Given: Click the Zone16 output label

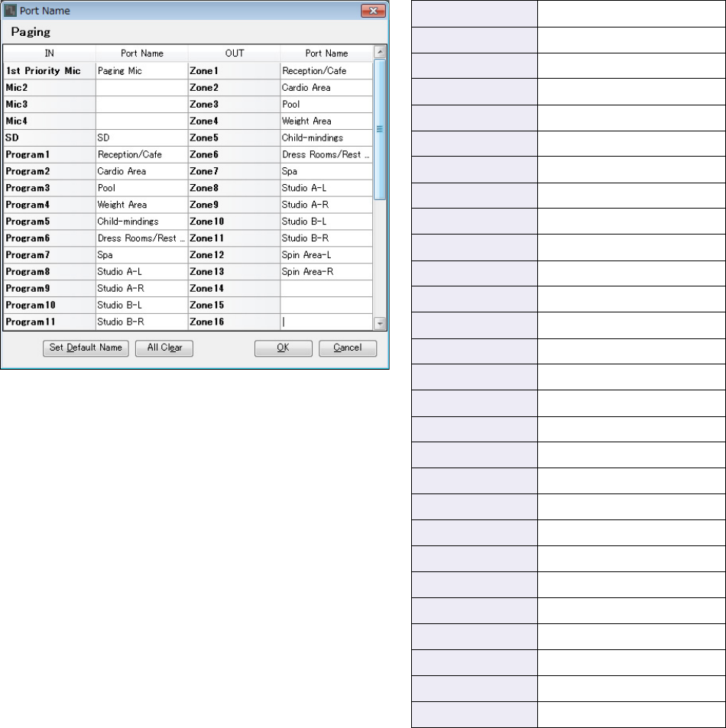Looking at the screenshot, I should pos(234,322).
